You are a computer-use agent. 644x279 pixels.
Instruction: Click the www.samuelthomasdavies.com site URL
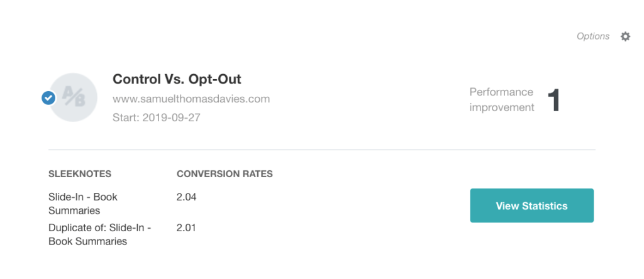tap(191, 99)
